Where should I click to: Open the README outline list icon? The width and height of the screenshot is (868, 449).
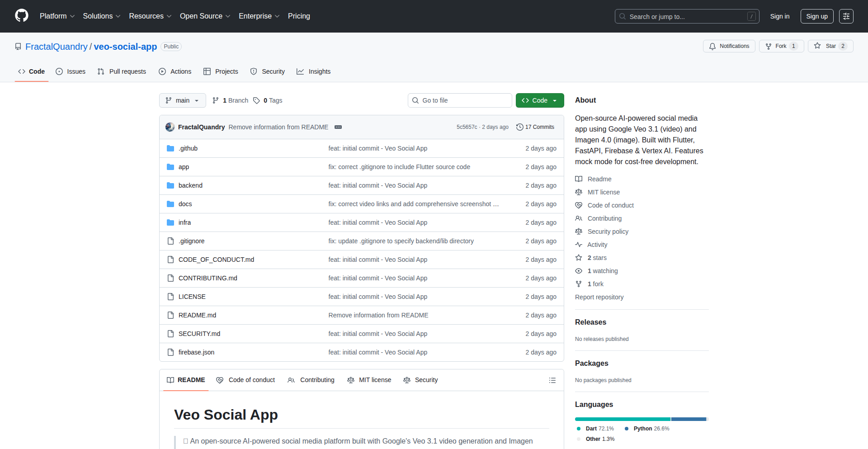(x=552, y=380)
